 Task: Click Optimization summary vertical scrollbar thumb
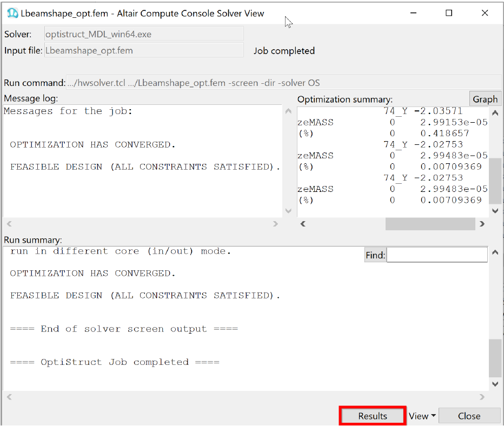[495, 181]
